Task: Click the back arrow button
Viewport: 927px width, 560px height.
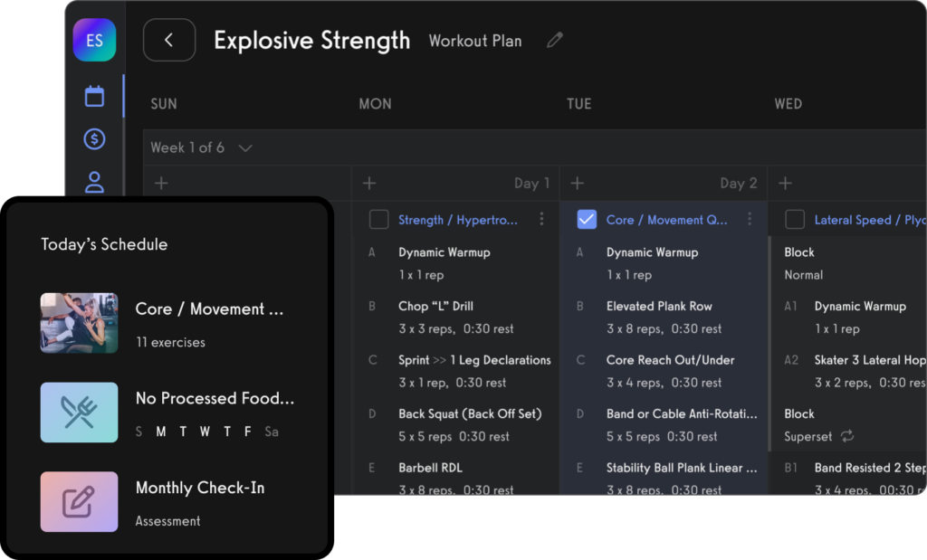Action: click(169, 40)
